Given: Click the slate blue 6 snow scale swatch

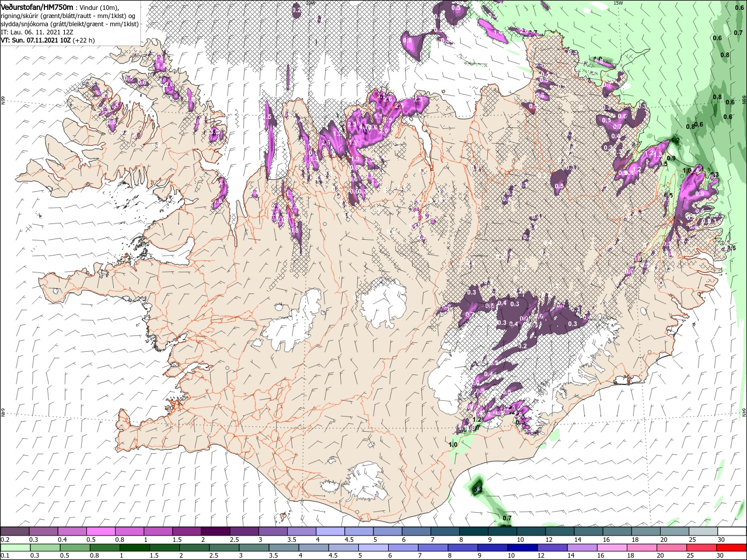Looking at the screenshot, I should click(x=416, y=531).
